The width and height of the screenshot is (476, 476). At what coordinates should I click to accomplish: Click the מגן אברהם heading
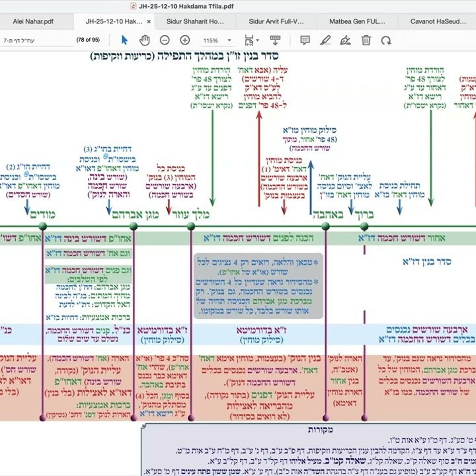pos(135,215)
